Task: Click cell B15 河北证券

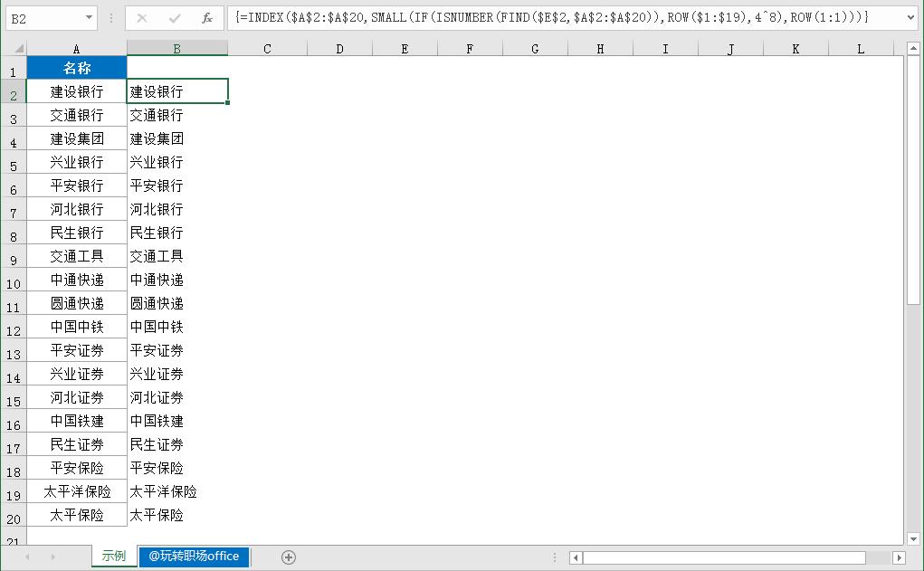Action: pyautogui.click(x=177, y=397)
